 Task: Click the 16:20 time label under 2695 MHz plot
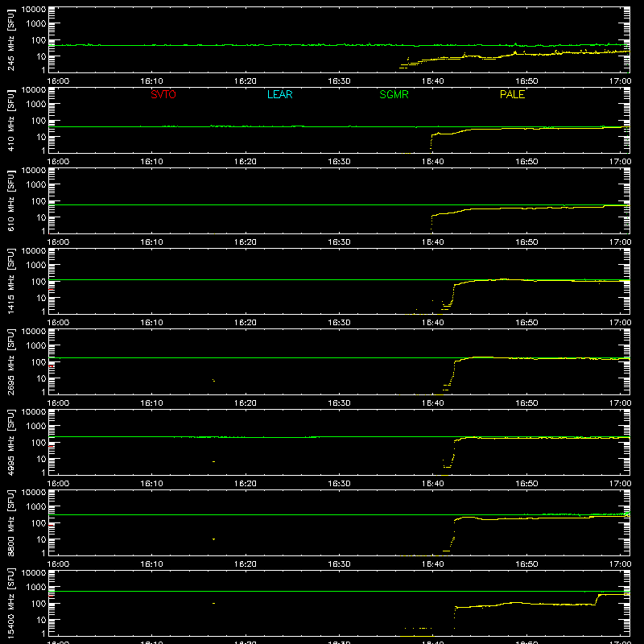(246, 403)
